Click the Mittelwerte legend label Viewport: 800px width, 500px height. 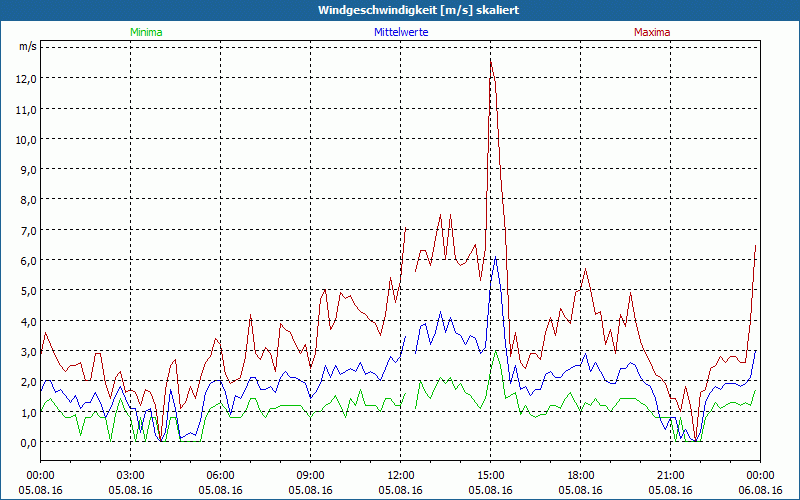tap(401, 32)
